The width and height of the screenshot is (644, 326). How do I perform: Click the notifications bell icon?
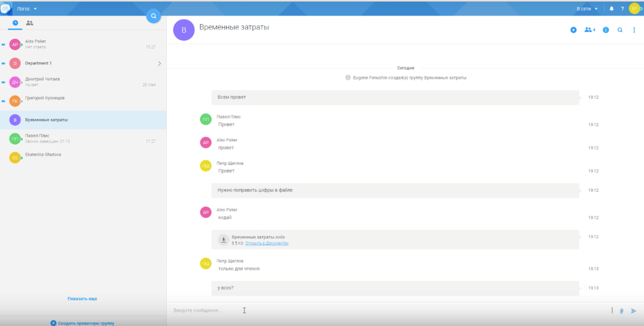[x=611, y=9]
